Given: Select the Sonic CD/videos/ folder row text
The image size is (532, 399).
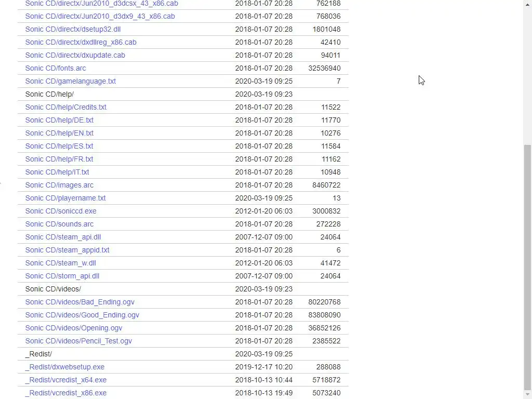Looking at the screenshot, I should tap(53, 289).
